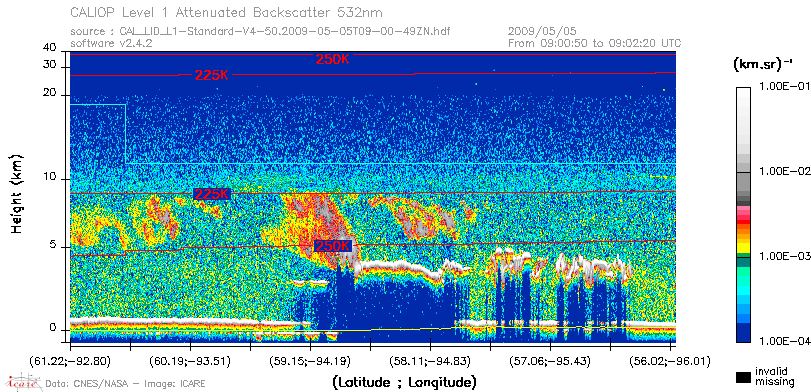Click the '250K' label near 5 km height
The height and width of the screenshot is (392, 811).
(x=333, y=246)
